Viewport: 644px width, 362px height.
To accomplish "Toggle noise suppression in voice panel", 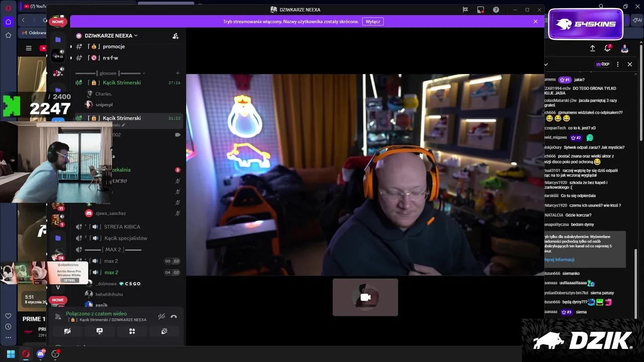I will click(x=162, y=317).
